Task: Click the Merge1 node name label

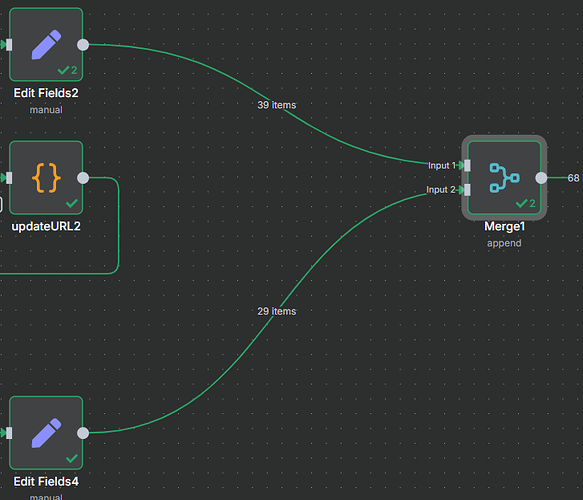Action: (x=504, y=226)
